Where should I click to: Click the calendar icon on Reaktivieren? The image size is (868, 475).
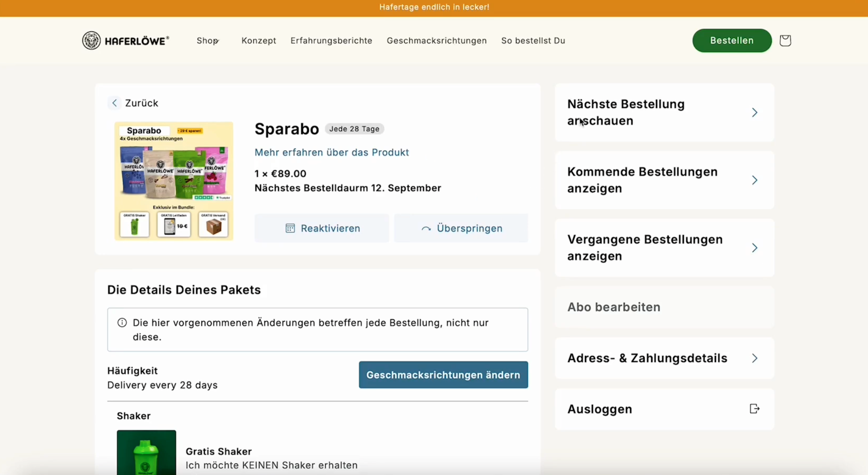290,228
